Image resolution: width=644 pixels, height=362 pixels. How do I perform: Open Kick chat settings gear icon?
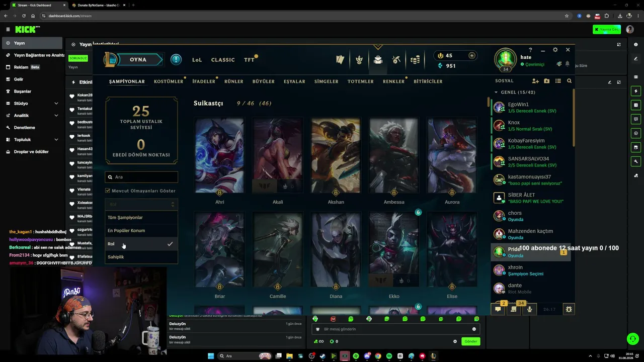pyautogui.click(x=455, y=341)
